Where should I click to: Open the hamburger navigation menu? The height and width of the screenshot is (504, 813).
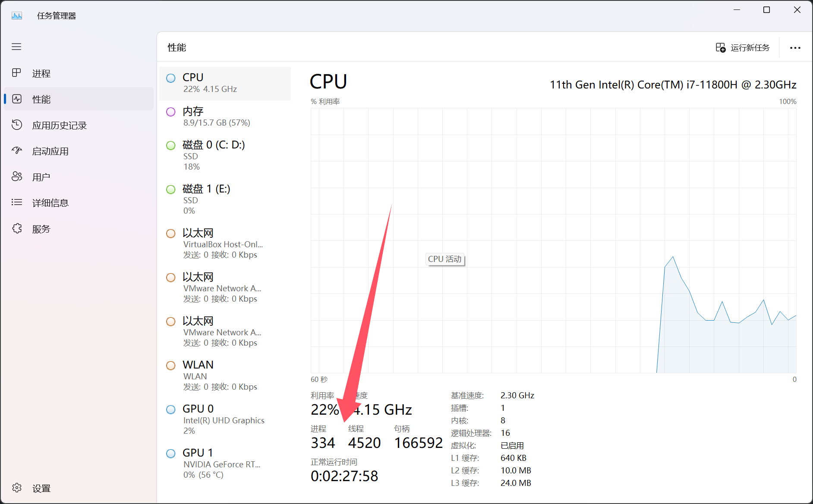(x=16, y=47)
